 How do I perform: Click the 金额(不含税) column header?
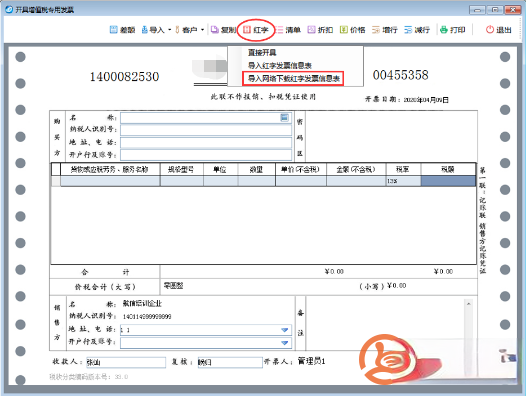point(356,169)
